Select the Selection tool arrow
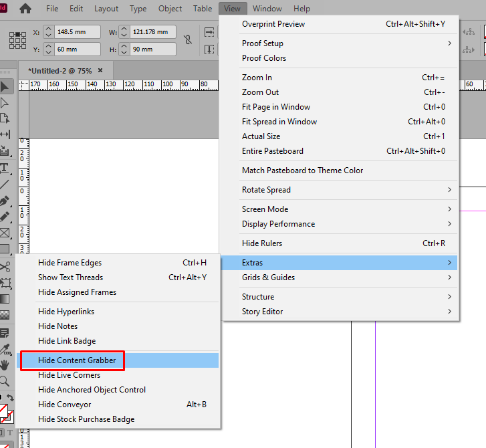 coord(5,87)
